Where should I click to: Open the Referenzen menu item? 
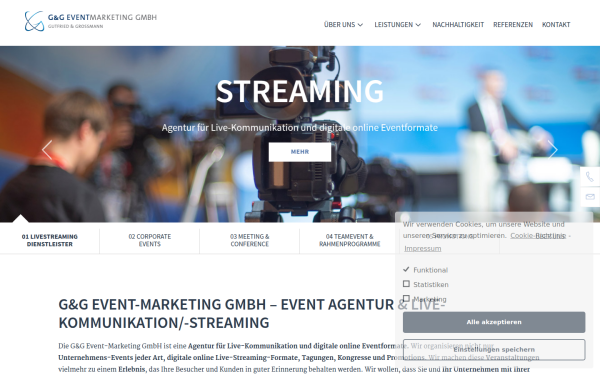513,24
